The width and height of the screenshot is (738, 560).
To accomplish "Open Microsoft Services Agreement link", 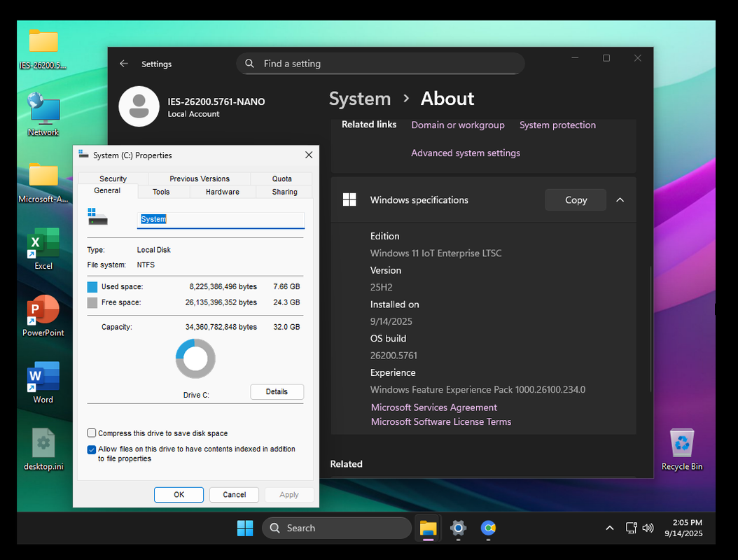I will tap(433, 407).
